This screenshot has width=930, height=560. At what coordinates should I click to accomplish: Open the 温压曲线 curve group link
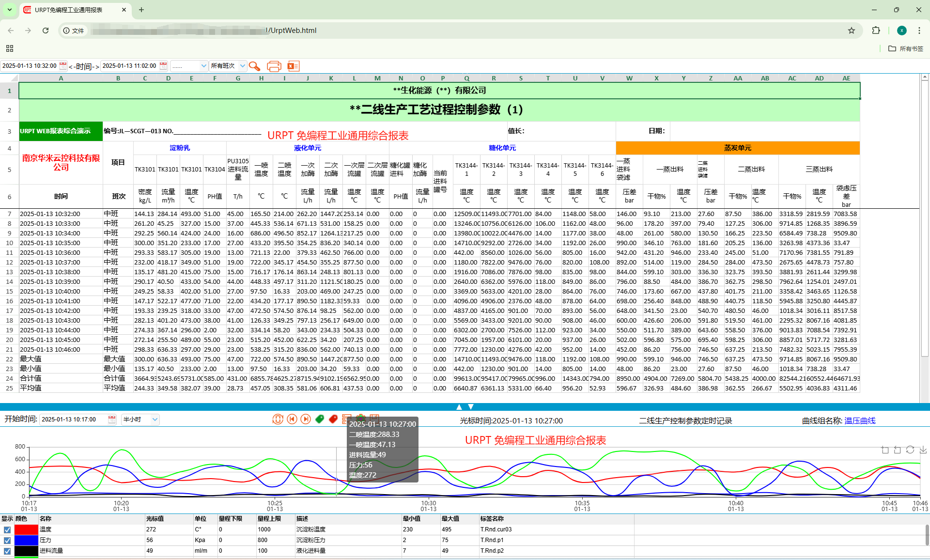860,420
